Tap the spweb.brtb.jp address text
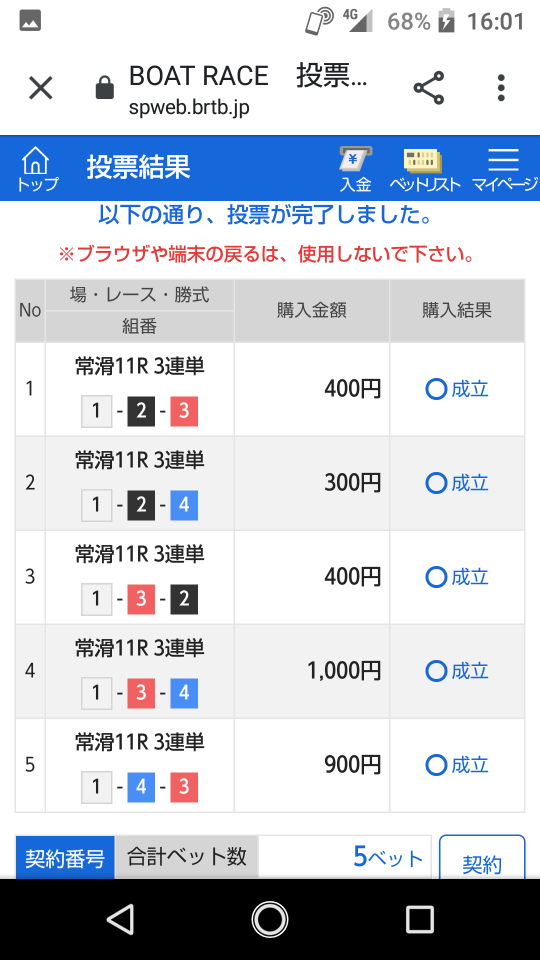The image size is (540, 960). tap(189, 108)
